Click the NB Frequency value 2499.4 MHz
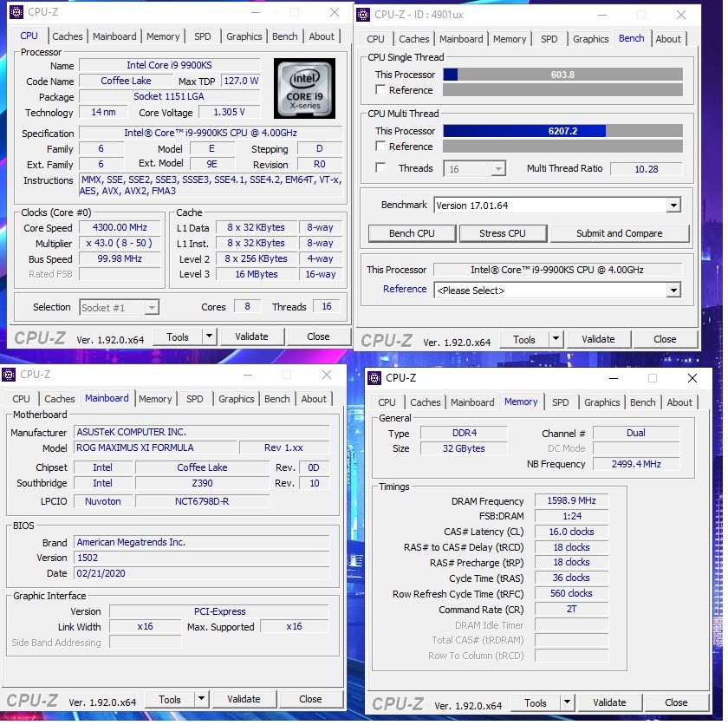 pyautogui.click(x=636, y=464)
